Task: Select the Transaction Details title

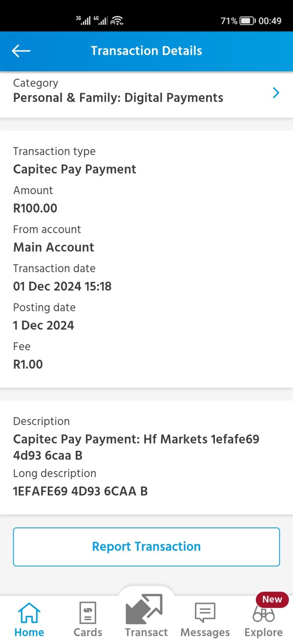Action: tap(146, 51)
